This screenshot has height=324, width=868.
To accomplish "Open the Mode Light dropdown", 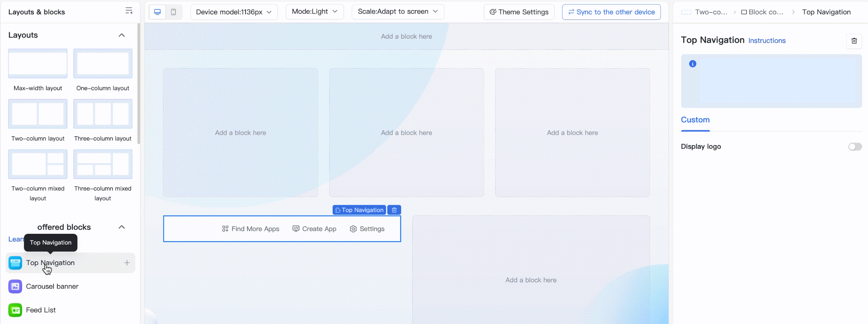I will coord(315,12).
